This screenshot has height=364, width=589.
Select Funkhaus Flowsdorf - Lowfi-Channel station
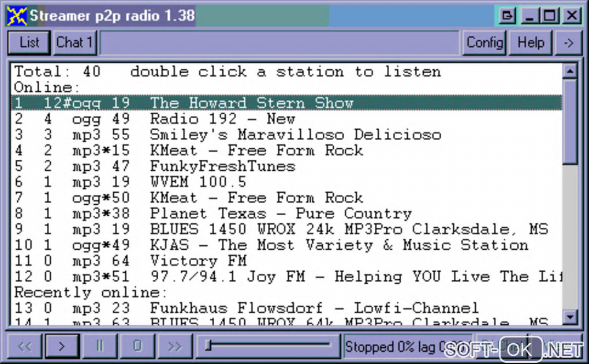[x=286, y=308]
